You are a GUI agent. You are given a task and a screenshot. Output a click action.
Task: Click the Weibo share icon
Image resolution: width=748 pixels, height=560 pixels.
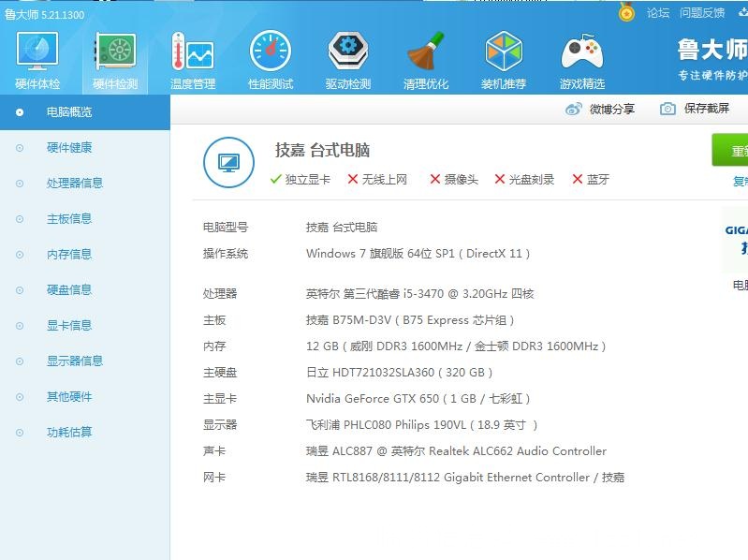(x=573, y=110)
